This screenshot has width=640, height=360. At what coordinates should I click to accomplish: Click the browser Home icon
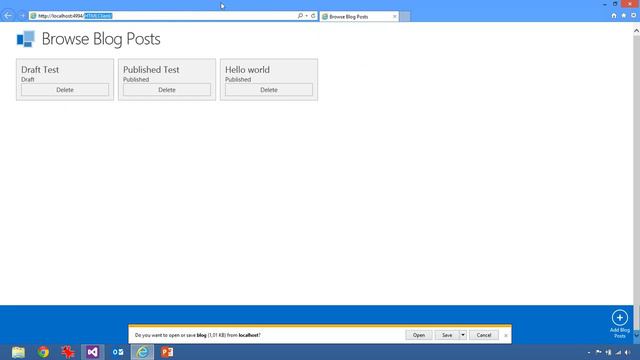click(x=614, y=16)
